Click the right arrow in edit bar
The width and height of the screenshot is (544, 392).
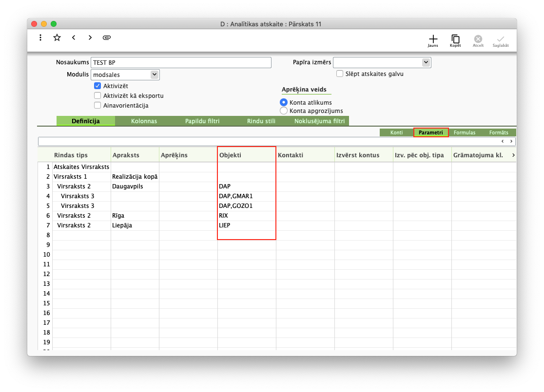click(x=511, y=141)
